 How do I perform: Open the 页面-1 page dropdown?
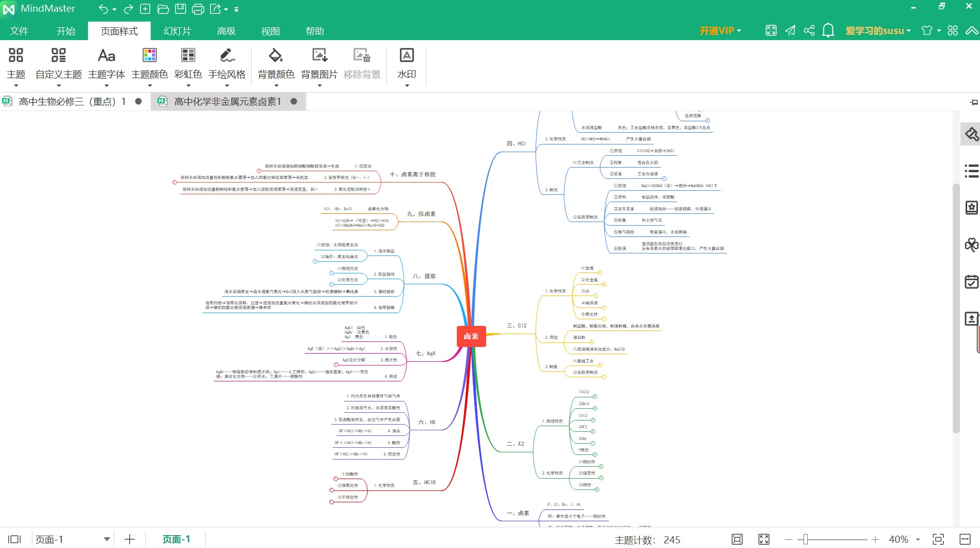pos(73,539)
